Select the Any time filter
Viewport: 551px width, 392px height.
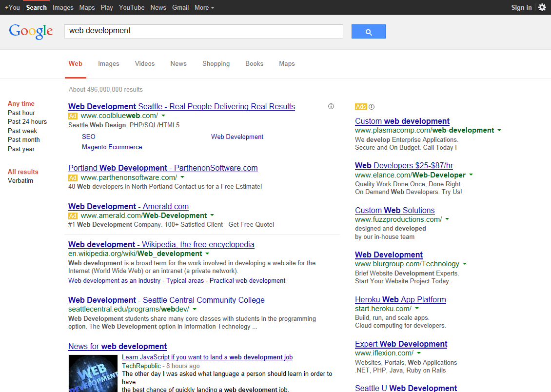coord(21,104)
